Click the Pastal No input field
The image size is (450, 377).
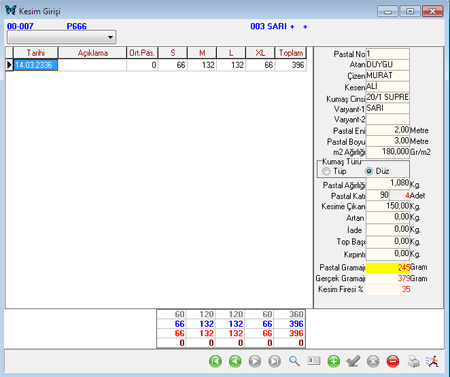tap(387, 54)
